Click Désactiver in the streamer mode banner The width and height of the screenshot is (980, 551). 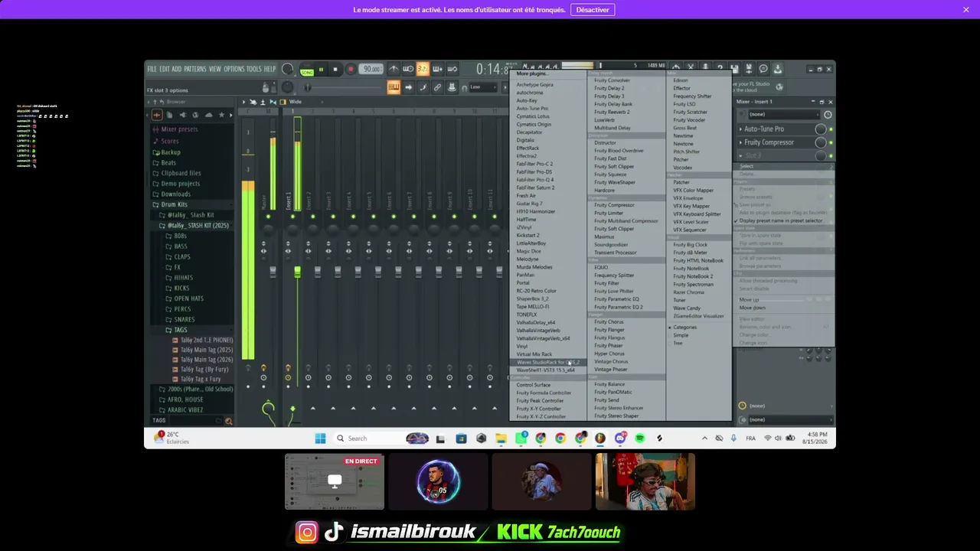pyautogui.click(x=593, y=10)
